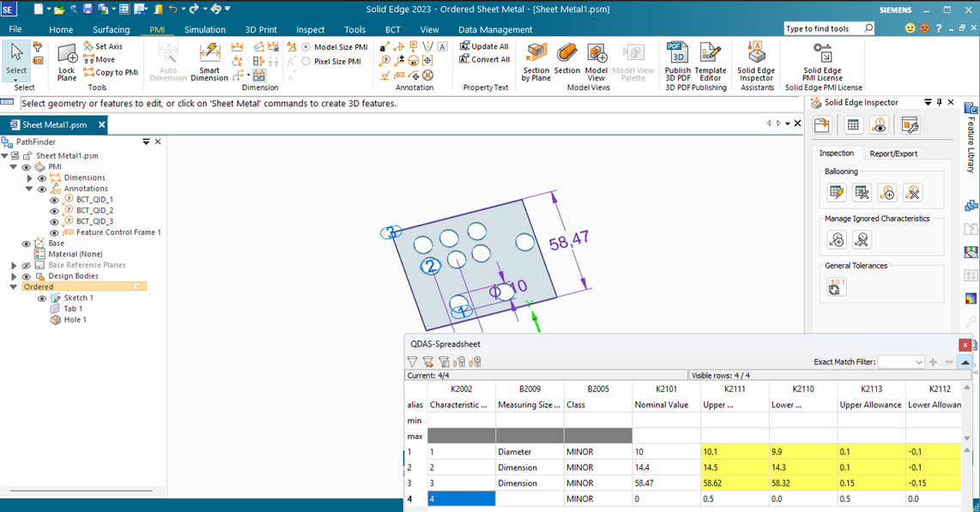Screen dimensions: 980x512
Task: Click add balloon icon in Ballooning
Action: coord(886,192)
